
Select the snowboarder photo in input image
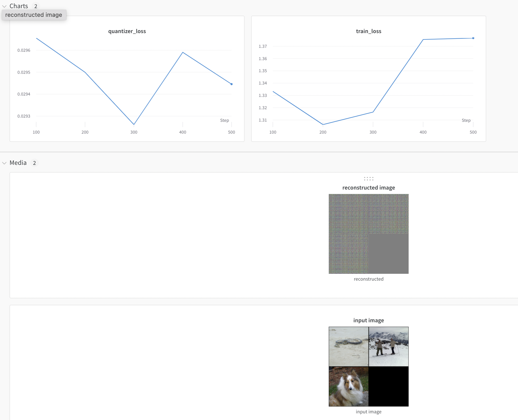click(x=388, y=346)
